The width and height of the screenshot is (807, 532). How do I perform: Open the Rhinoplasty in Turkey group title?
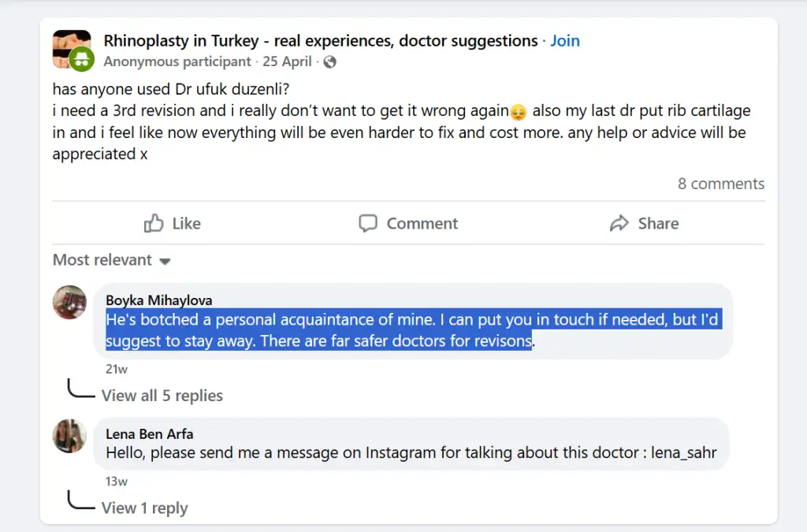point(321,41)
